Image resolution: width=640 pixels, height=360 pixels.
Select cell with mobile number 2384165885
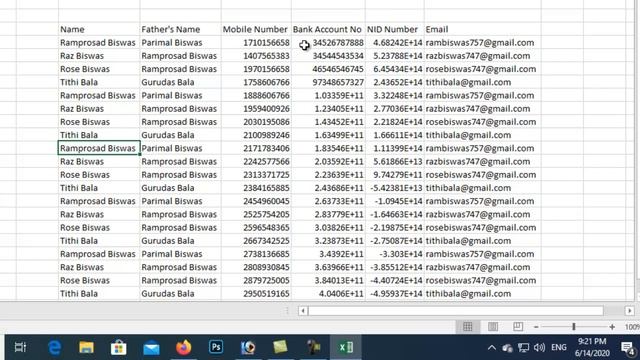[256, 188]
